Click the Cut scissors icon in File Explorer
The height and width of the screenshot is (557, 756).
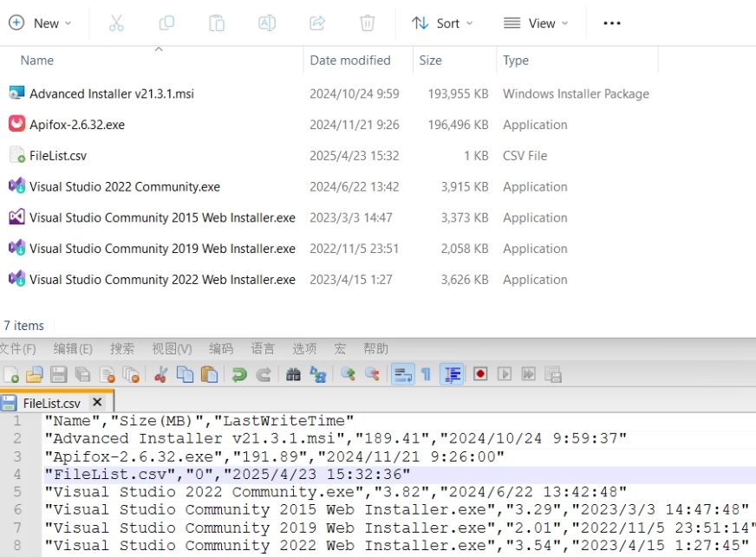tap(116, 23)
